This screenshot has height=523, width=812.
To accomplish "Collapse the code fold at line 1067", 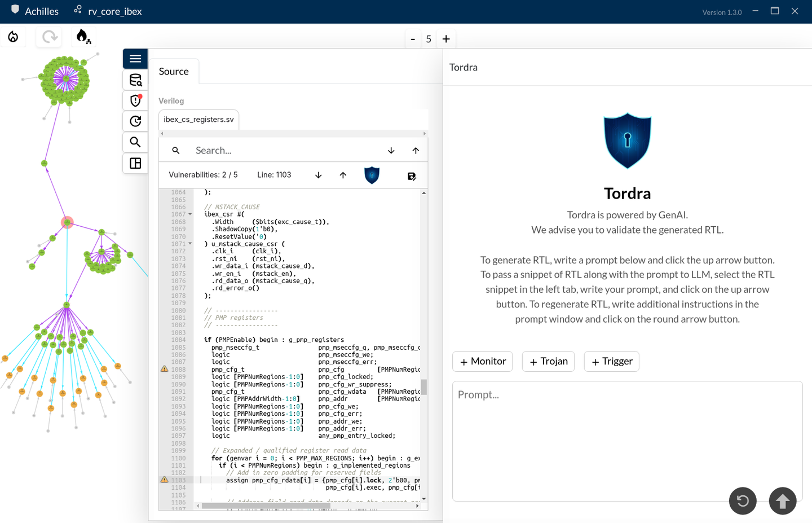I will 190,214.
